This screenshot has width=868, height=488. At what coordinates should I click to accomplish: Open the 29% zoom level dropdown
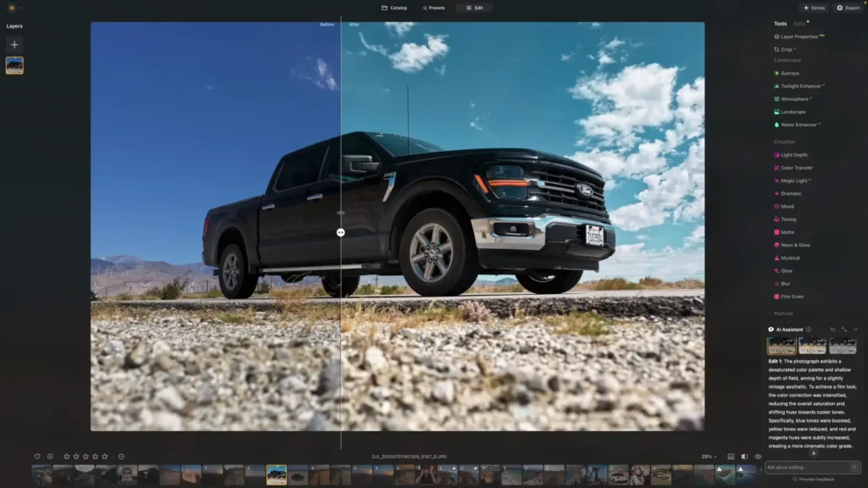706,456
